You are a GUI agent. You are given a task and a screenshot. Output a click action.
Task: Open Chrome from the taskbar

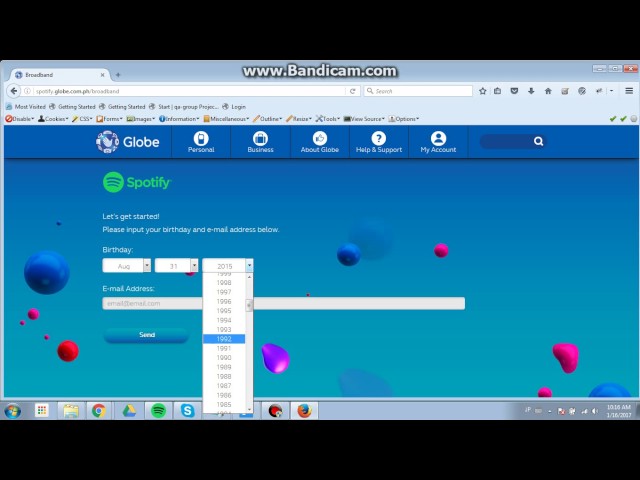tap(98, 411)
